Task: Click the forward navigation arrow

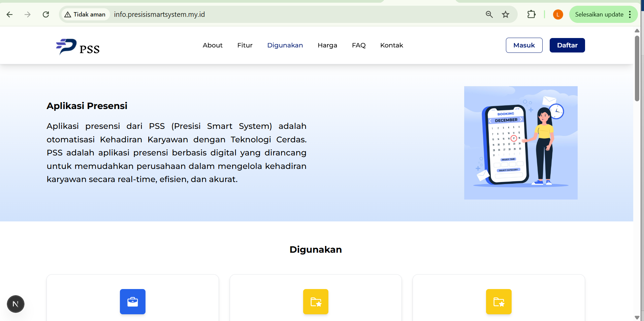Action: click(27, 14)
